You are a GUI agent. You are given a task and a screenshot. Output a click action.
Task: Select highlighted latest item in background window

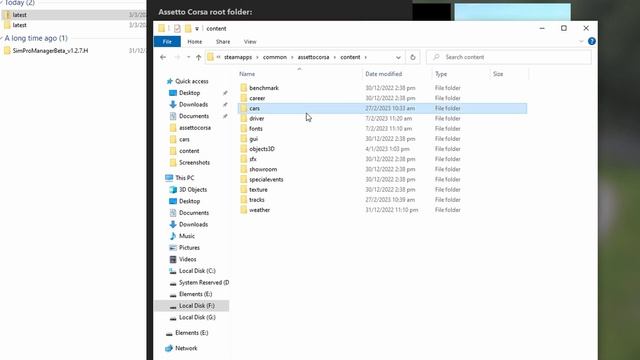click(73, 15)
